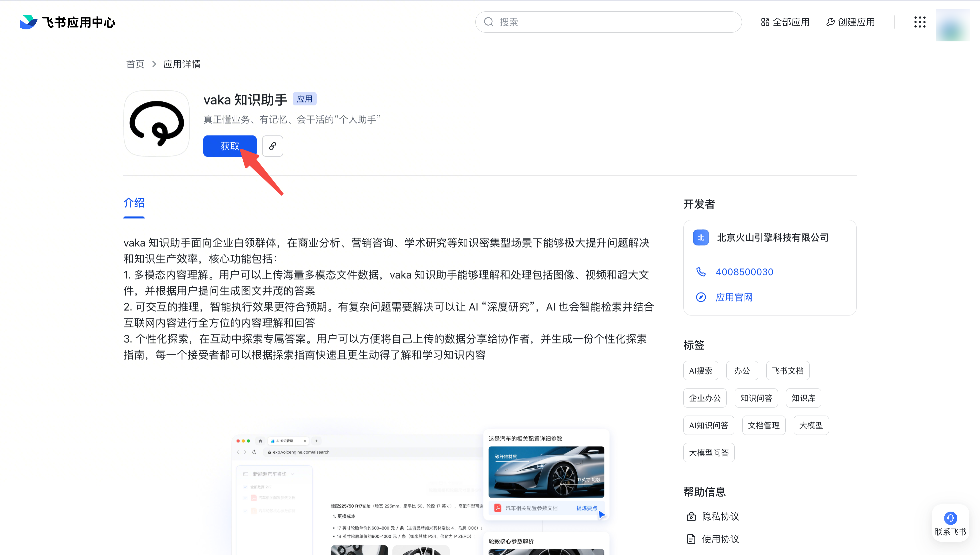The height and width of the screenshot is (555, 980).
Task: Click the 全部应用 grid icon
Action: [765, 22]
